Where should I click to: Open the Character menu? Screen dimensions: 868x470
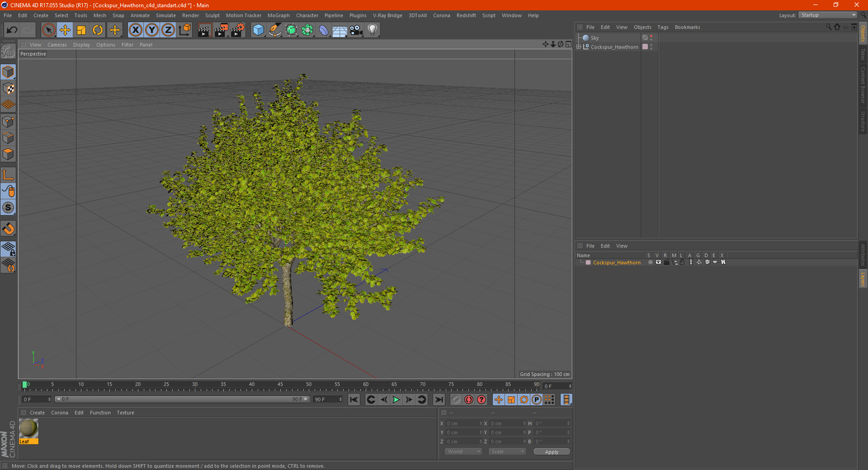click(x=307, y=15)
